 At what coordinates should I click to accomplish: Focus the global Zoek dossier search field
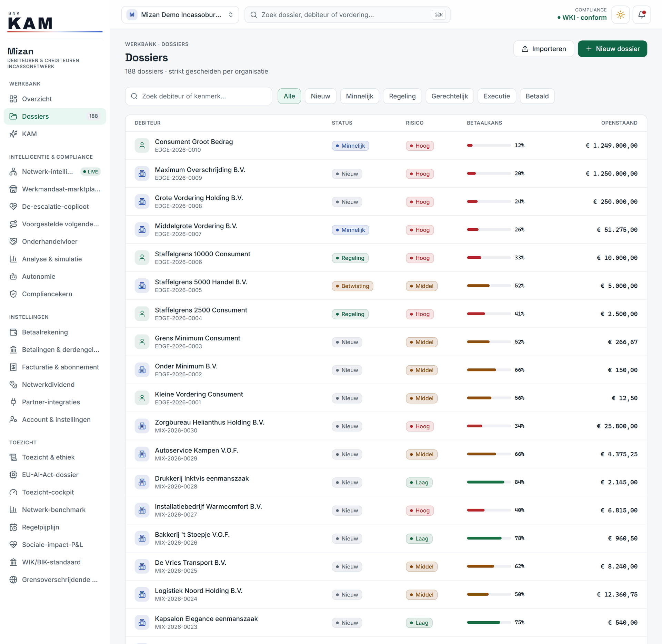(347, 15)
